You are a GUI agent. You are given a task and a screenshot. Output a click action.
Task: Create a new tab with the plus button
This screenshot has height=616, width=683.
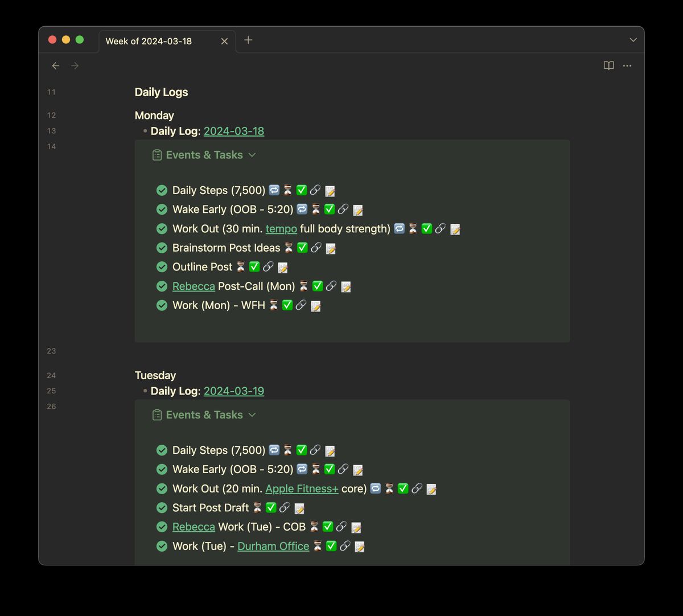point(248,40)
